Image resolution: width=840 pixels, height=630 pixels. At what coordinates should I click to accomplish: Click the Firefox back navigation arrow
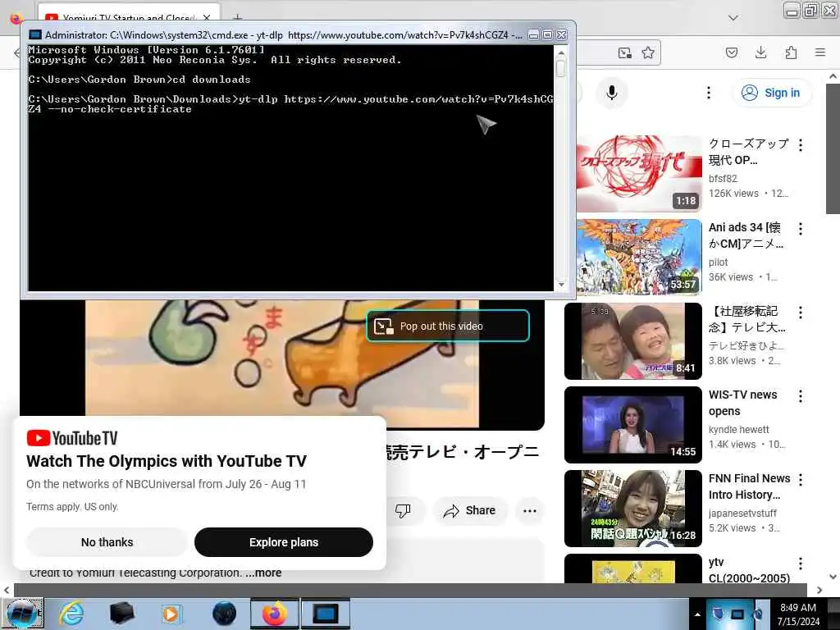(16, 52)
